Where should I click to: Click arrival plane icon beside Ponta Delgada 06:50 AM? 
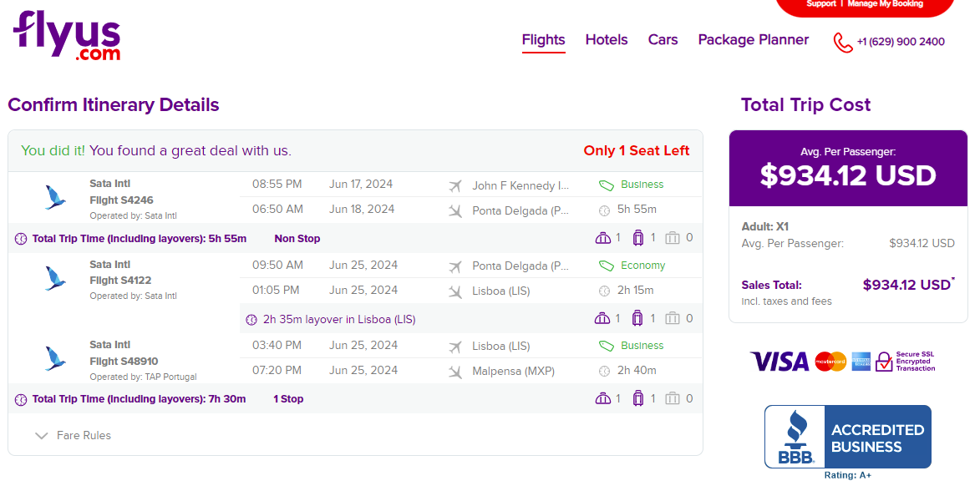pos(455,210)
